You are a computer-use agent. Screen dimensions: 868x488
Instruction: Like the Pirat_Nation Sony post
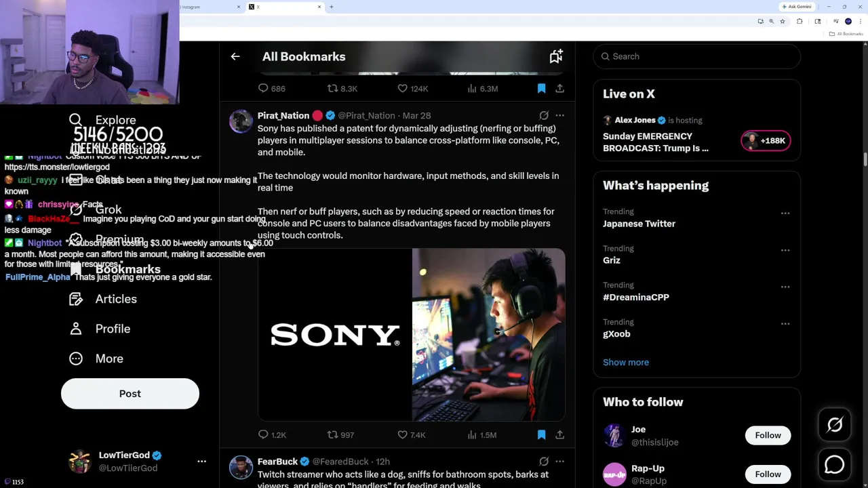411,435
